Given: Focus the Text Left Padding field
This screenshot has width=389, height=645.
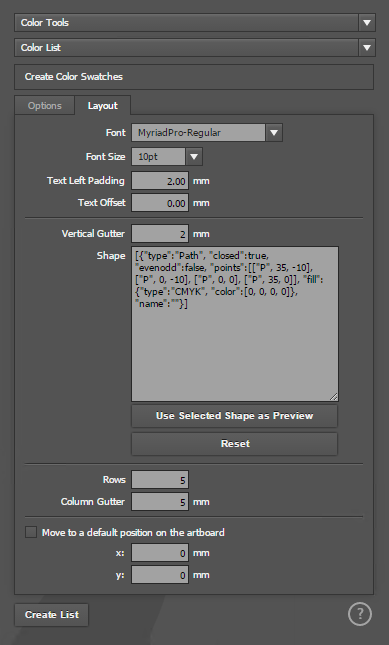Looking at the screenshot, I should 160,181.
